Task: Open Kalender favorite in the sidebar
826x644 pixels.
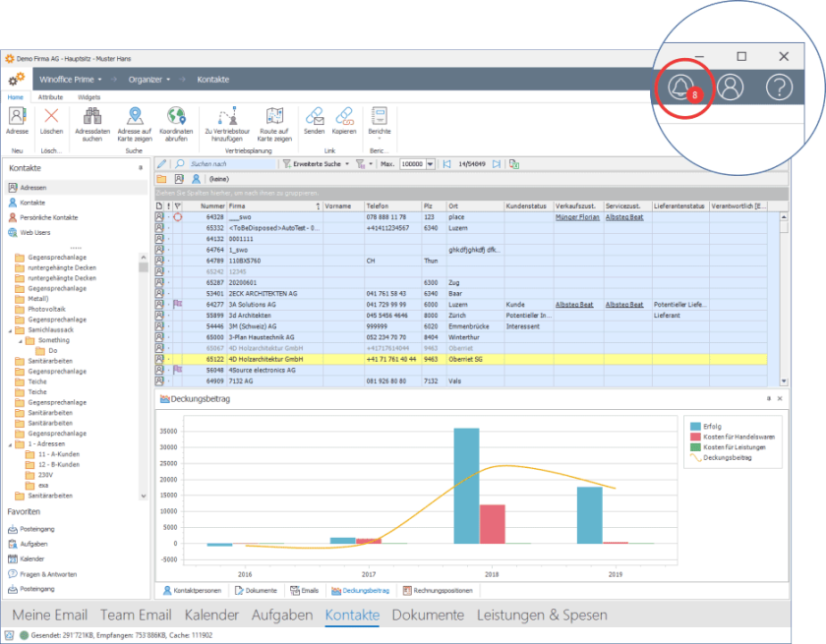Action: [32, 559]
